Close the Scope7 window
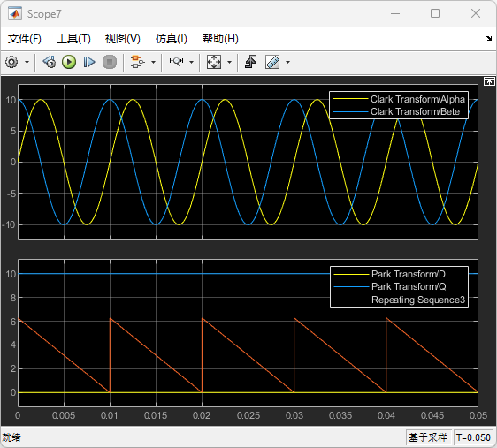This screenshot has width=497, height=448. coord(476,13)
